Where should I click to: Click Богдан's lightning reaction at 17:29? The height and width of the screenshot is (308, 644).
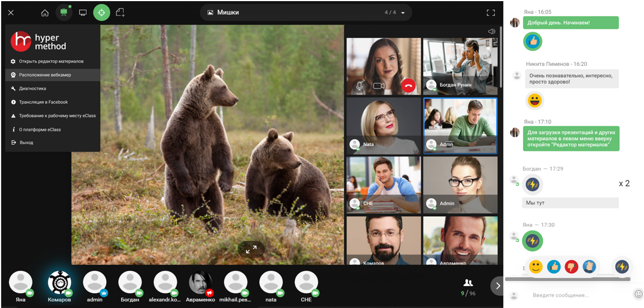click(x=533, y=185)
